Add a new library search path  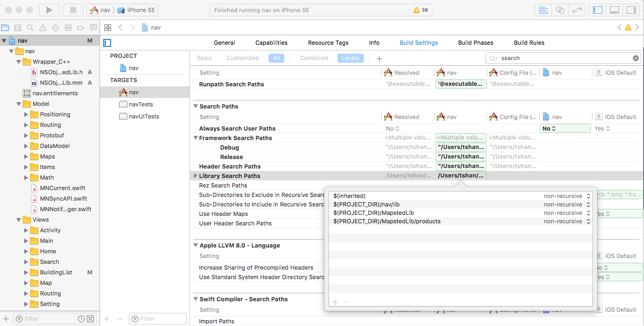tap(334, 302)
